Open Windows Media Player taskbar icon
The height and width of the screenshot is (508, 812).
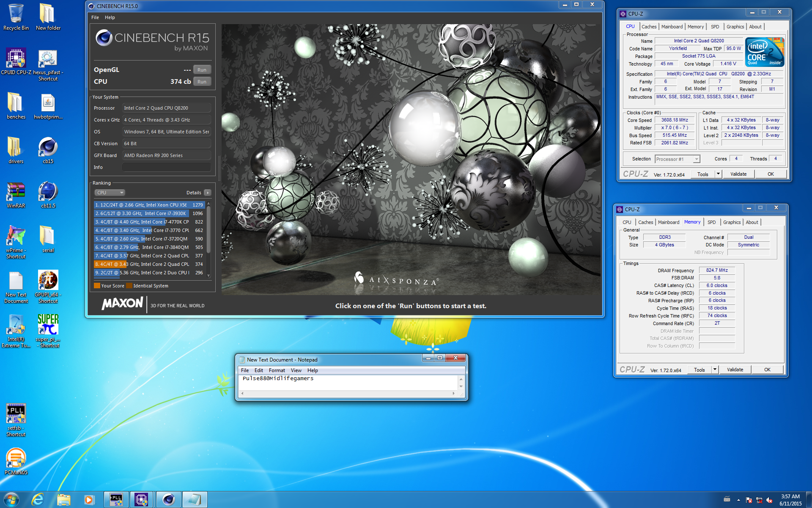tap(89, 500)
